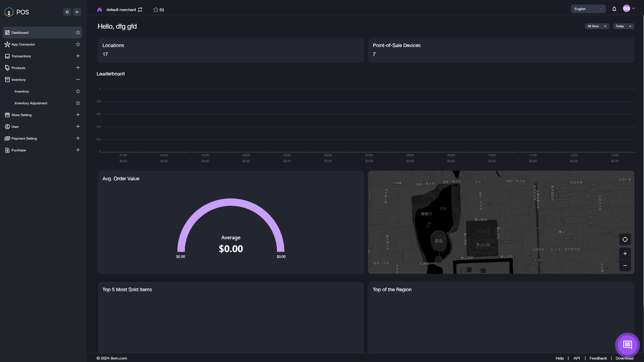The height and width of the screenshot is (362, 644).
Task: Click the notification bell icon
Action: pos(614,9)
